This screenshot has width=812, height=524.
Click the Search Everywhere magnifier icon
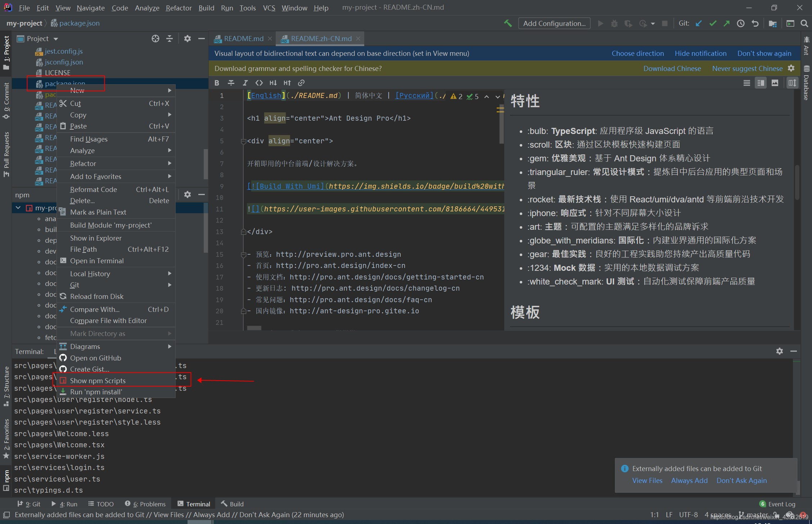(804, 23)
